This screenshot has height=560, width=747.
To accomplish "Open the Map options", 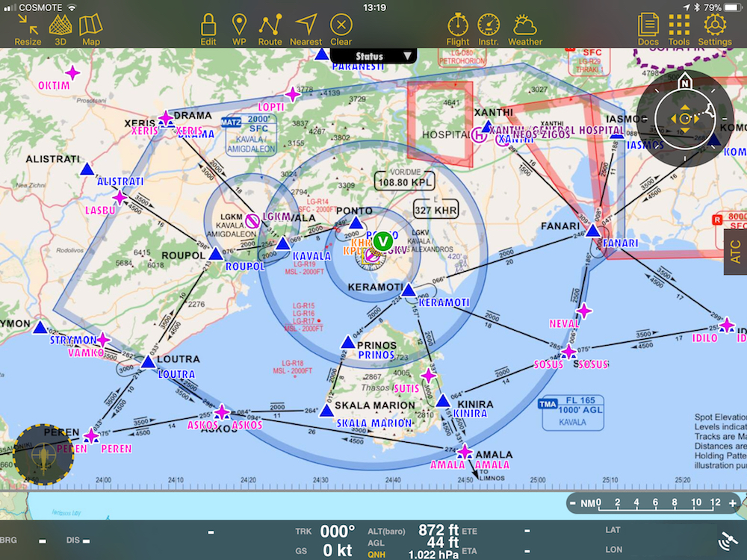I will pyautogui.click(x=90, y=30).
